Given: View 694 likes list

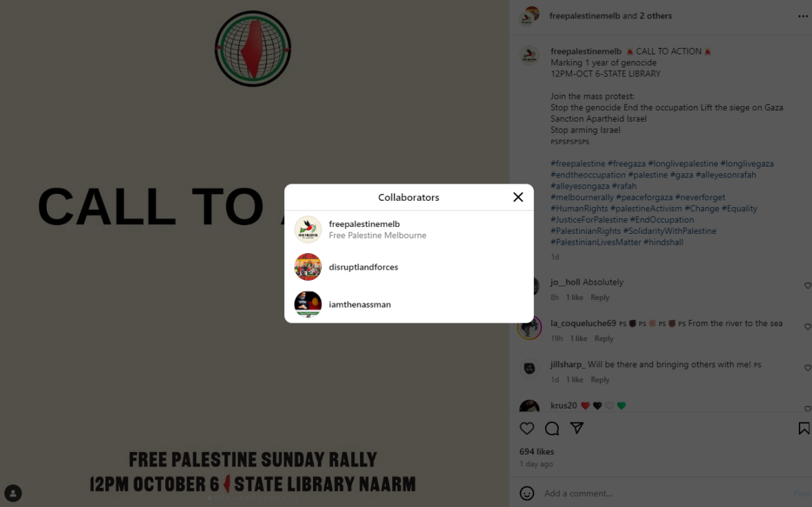Looking at the screenshot, I should (537, 451).
